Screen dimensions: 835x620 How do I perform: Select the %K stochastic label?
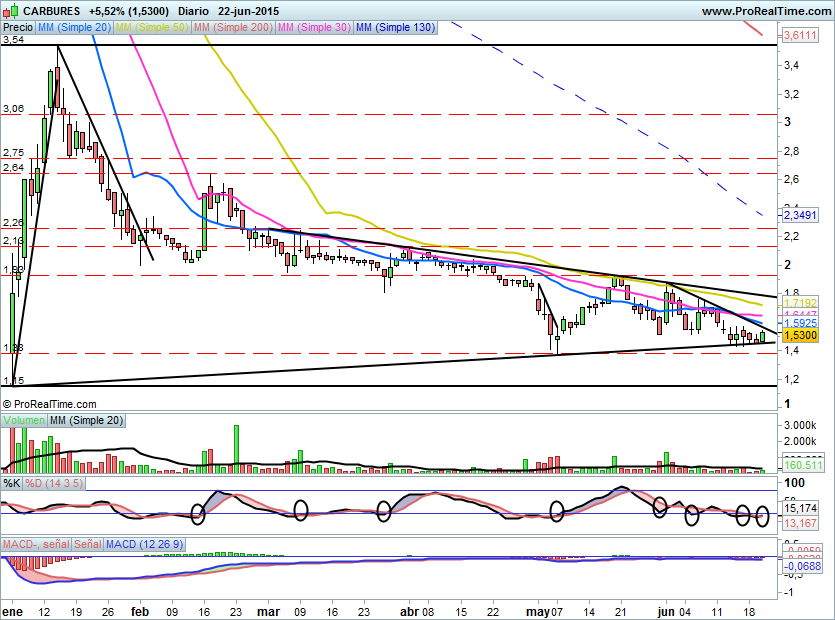click(x=11, y=483)
